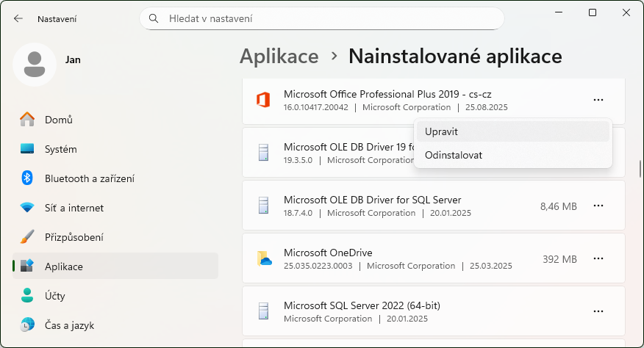Click the Hledat v nastavení search field
This screenshot has width=644, height=348.
pos(331,18)
